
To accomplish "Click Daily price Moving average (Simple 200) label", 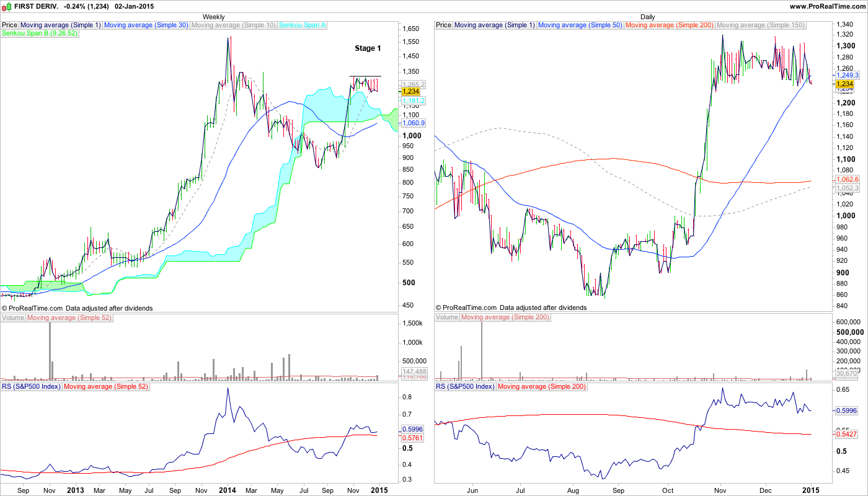I will click(x=670, y=25).
